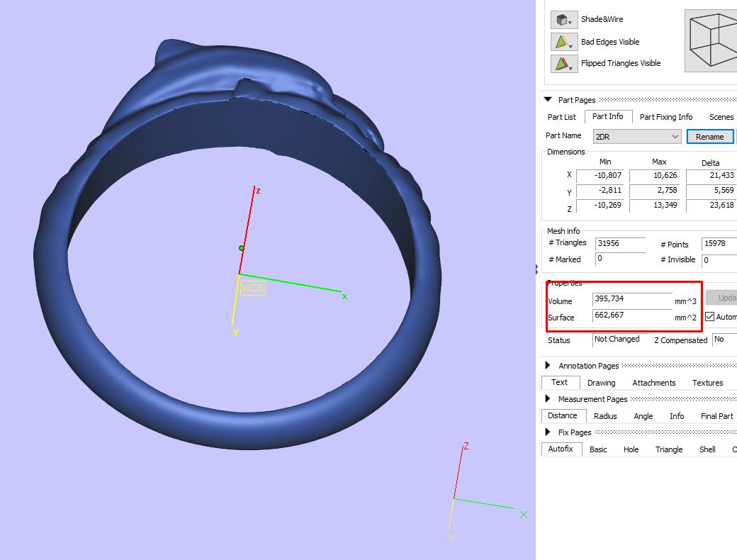Toggle the Autom checkbox next to Surface
The width and height of the screenshot is (737, 560).
pyautogui.click(x=710, y=317)
